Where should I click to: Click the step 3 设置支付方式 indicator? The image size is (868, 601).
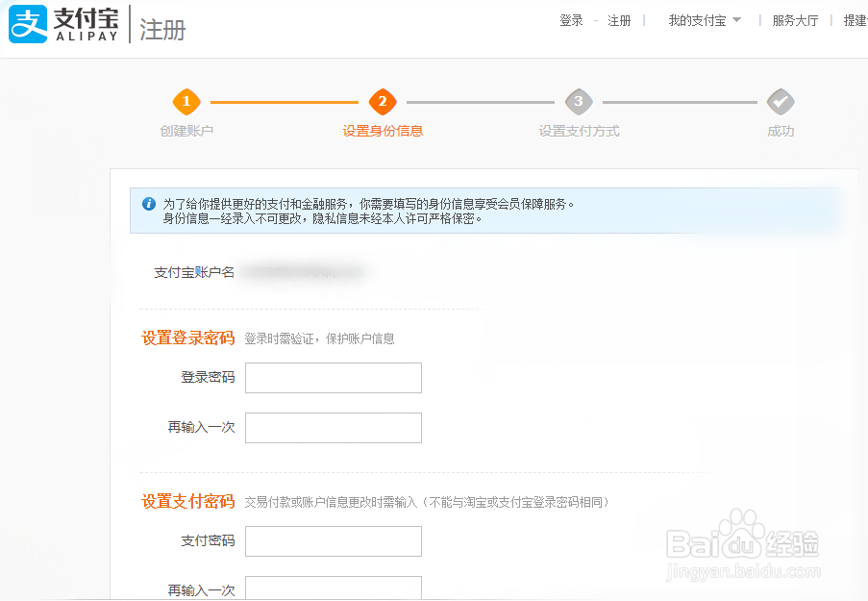pos(579,101)
